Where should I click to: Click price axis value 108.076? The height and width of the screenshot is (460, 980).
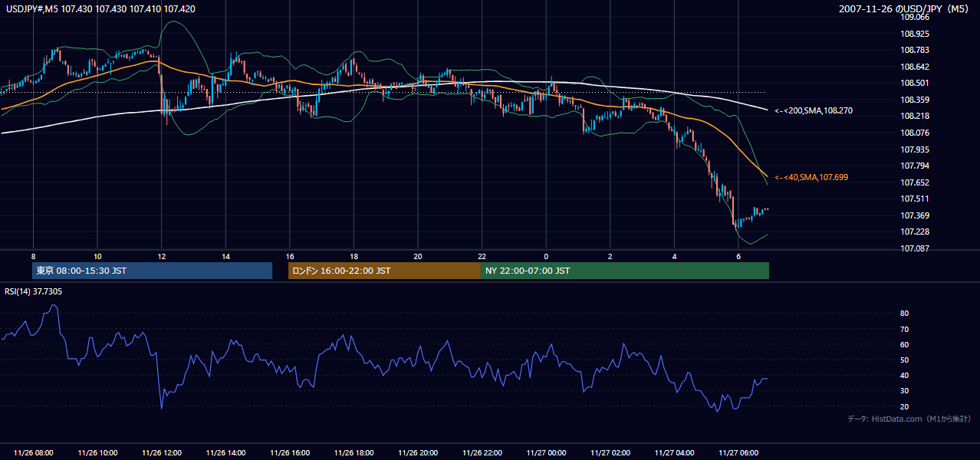(915, 133)
